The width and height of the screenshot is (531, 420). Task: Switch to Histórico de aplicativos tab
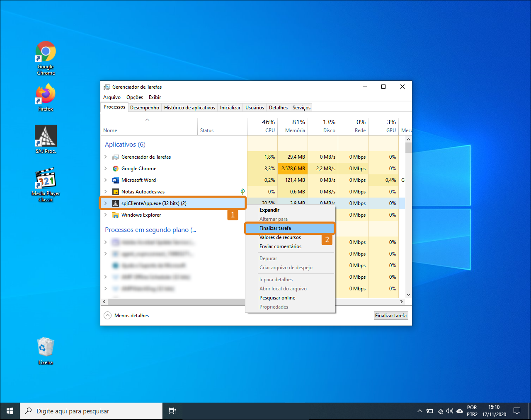coord(190,108)
